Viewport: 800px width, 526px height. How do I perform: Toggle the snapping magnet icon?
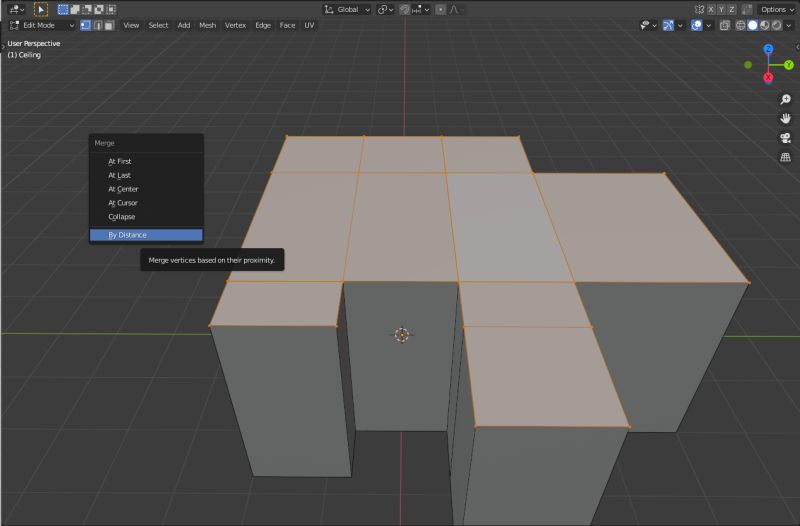coord(404,9)
